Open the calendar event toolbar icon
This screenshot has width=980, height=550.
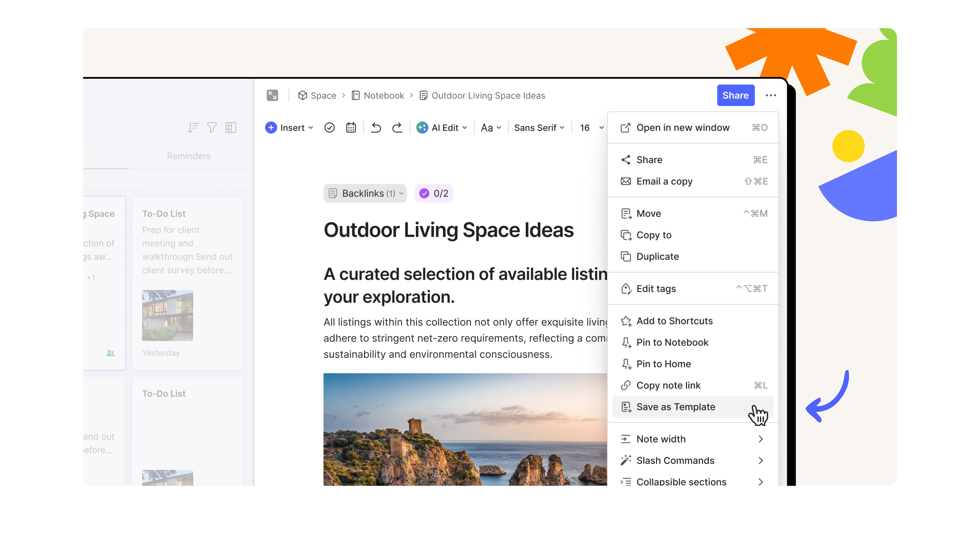pyautogui.click(x=351, y=128)
